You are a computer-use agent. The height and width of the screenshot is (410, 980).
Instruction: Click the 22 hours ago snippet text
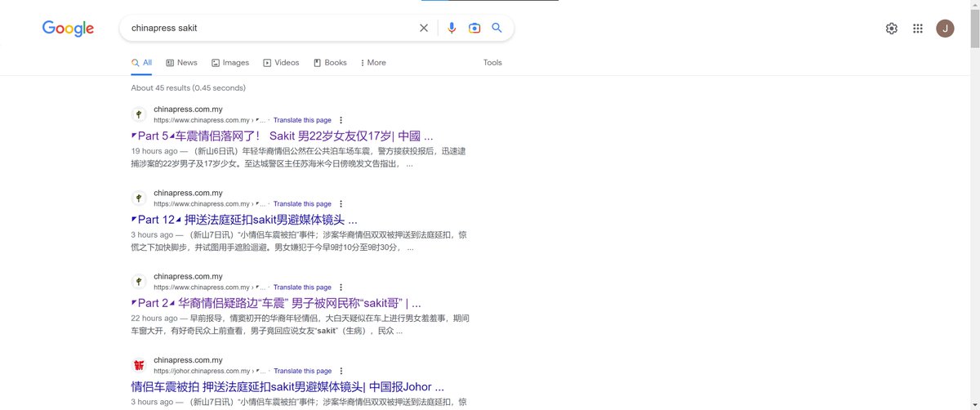pyautogui.click(x=154, y=319)
